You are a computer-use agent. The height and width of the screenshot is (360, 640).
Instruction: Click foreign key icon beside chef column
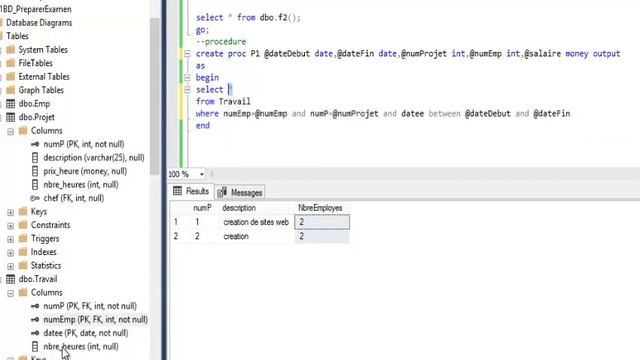pos(35,198)
